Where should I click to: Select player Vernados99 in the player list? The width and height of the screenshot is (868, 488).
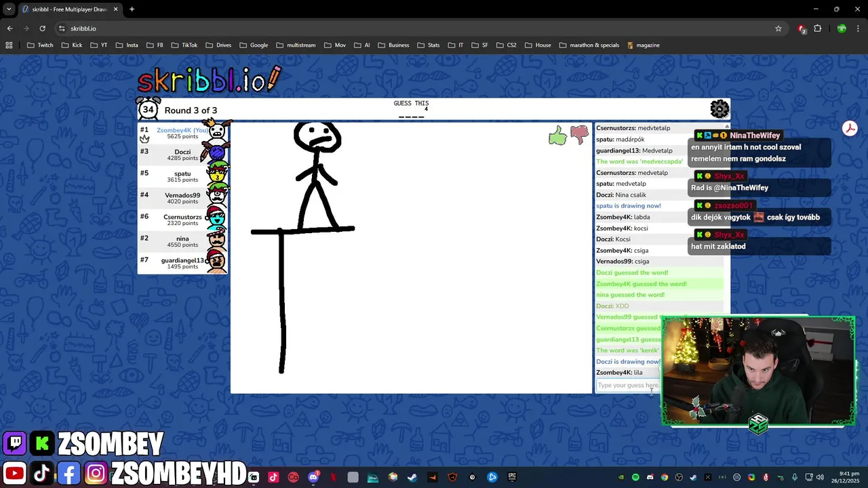click(183, 198)
